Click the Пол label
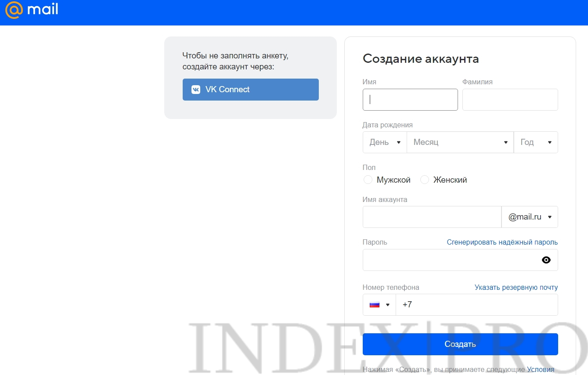This screenshot has height=375, width=588. (x=369, y=168)
